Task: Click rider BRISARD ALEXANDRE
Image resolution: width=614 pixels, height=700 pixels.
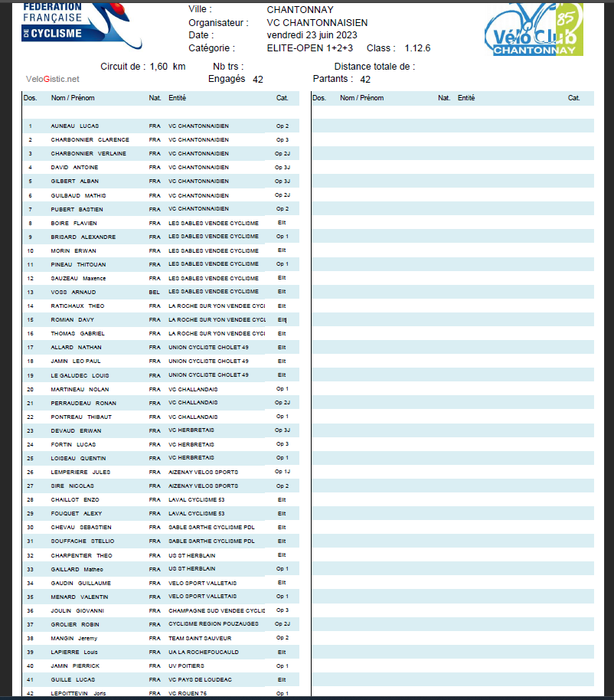Action: 83,237
